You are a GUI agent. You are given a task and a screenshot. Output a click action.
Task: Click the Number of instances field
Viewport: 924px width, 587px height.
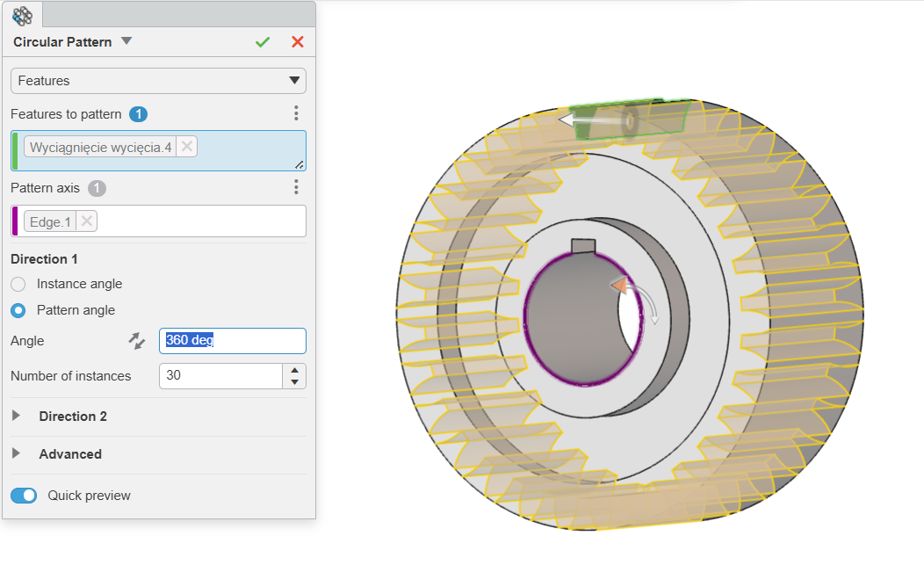coord(221,376)
